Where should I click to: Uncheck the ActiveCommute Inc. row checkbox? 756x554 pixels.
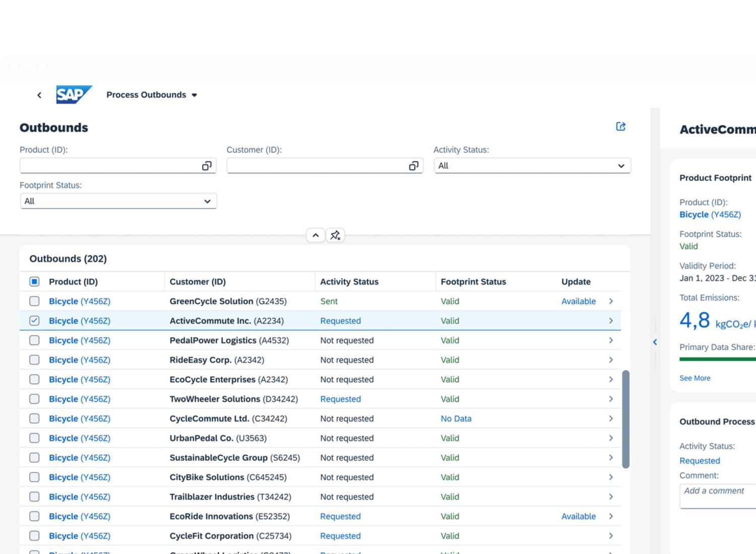(34, 321)
